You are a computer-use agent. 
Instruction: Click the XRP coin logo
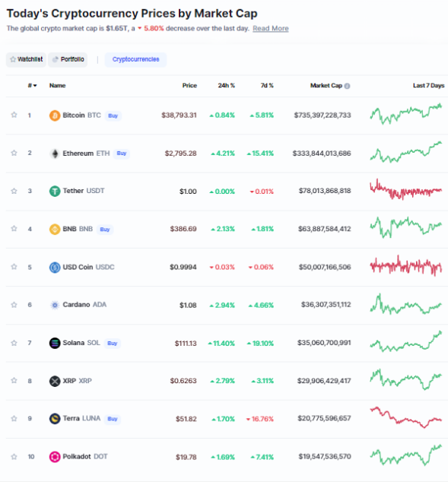55,381
